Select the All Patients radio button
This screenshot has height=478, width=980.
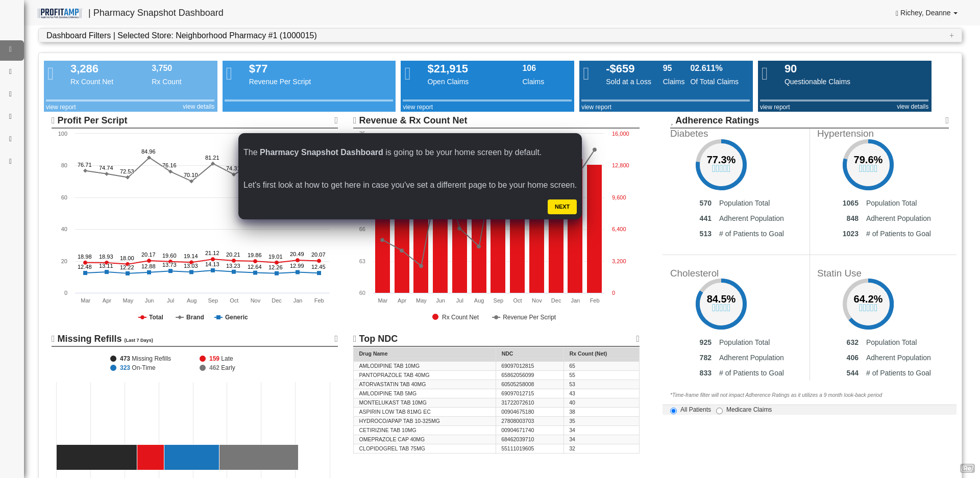tap(673, 411)
